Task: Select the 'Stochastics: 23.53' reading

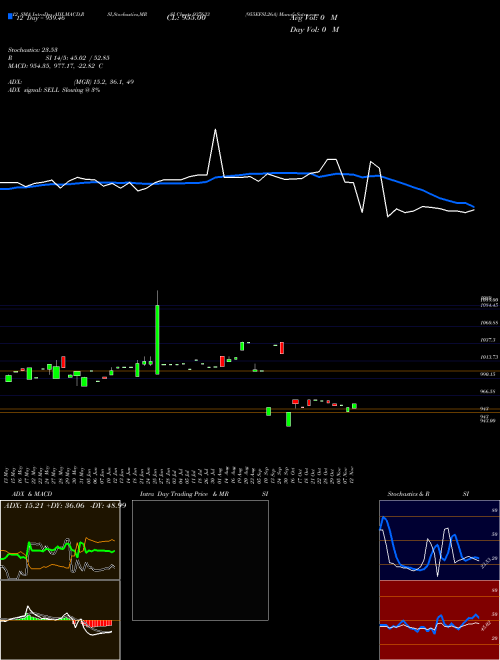Action: (x=32, y=50)
